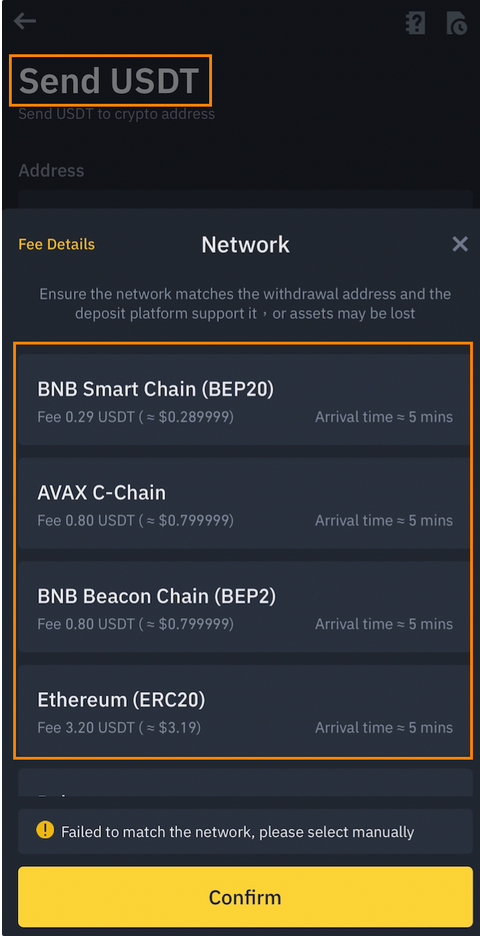Open the transaction history clock icon

tap(456, 24)
